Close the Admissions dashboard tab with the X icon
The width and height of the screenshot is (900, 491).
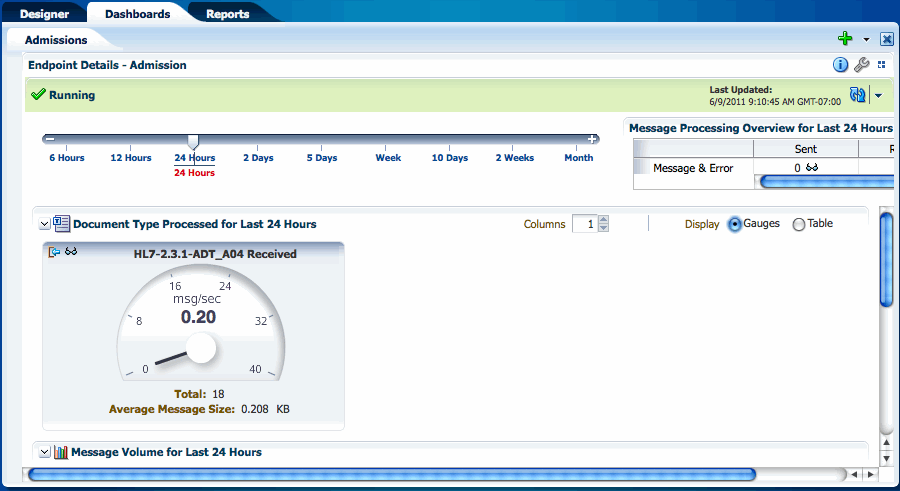887,39
